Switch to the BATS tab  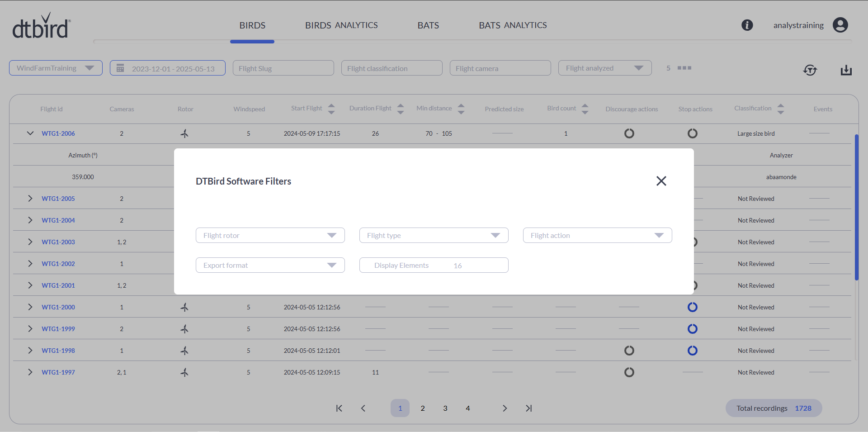click(428, 25)
